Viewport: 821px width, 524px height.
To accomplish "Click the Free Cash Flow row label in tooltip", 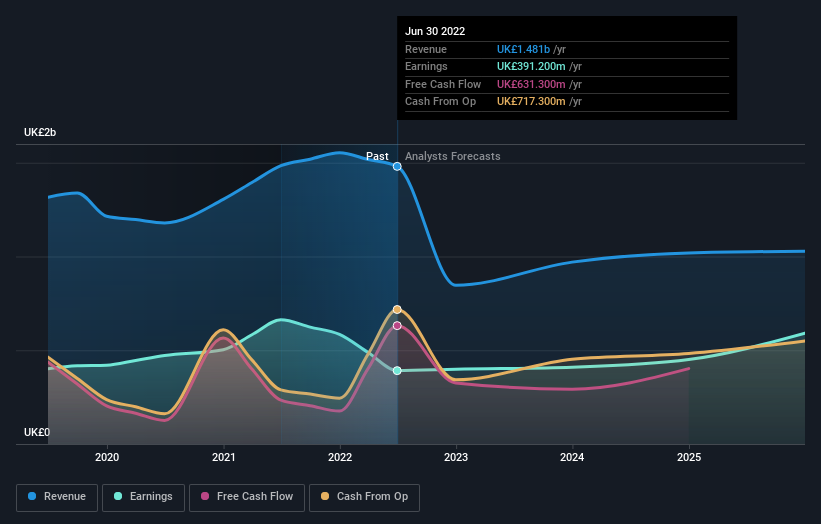I will (443, 84).
